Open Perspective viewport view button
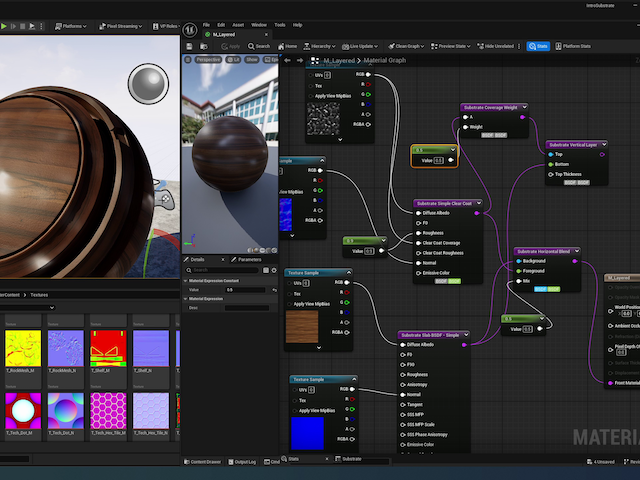The image size is (640, 480). pos(208,60)
